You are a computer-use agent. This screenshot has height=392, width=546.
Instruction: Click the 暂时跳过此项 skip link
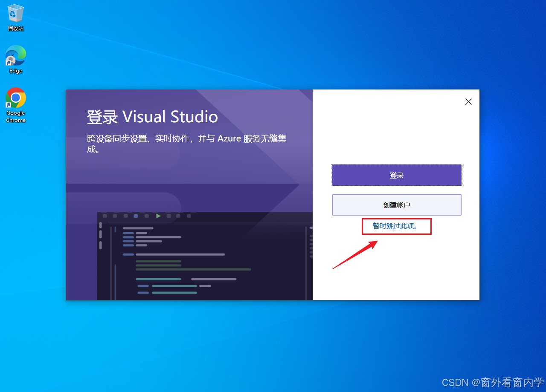396,226
